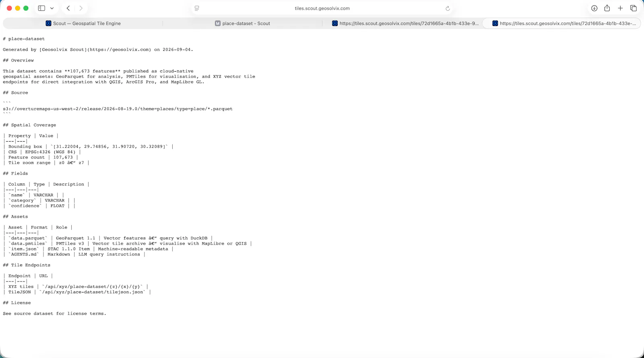Click the '## Source' heading
Screen dimensions: 644x358
coord(16,93)
